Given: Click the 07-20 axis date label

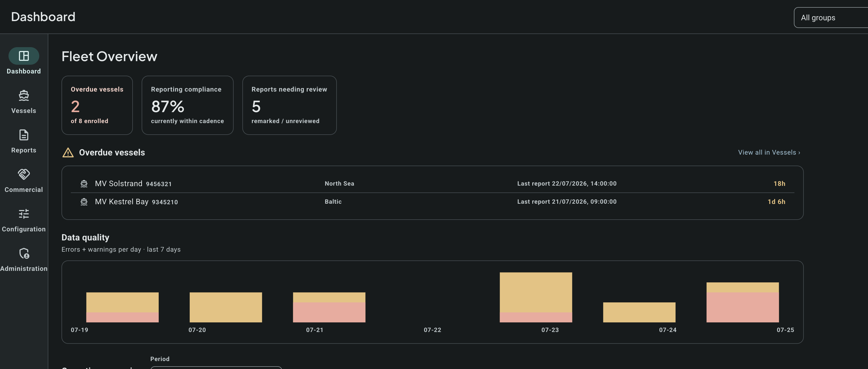Looking at the screenshot, I should pyautogui.click(x=197, y=330).
